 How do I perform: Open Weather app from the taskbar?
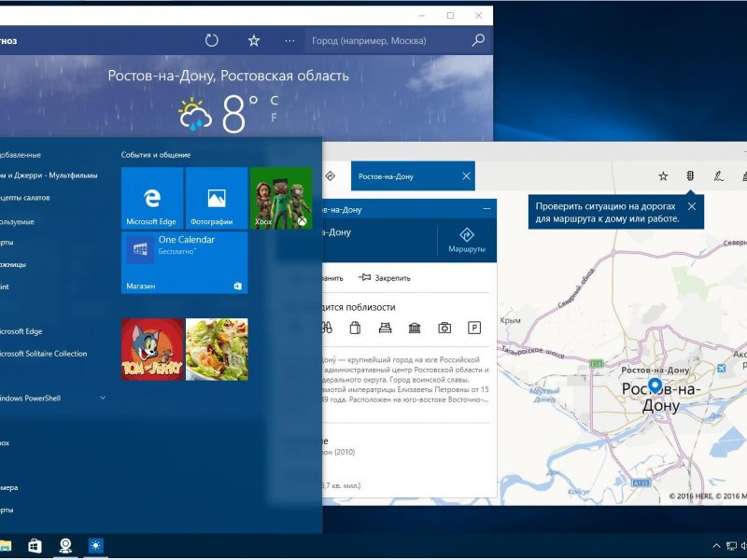(x=96, y=546)
